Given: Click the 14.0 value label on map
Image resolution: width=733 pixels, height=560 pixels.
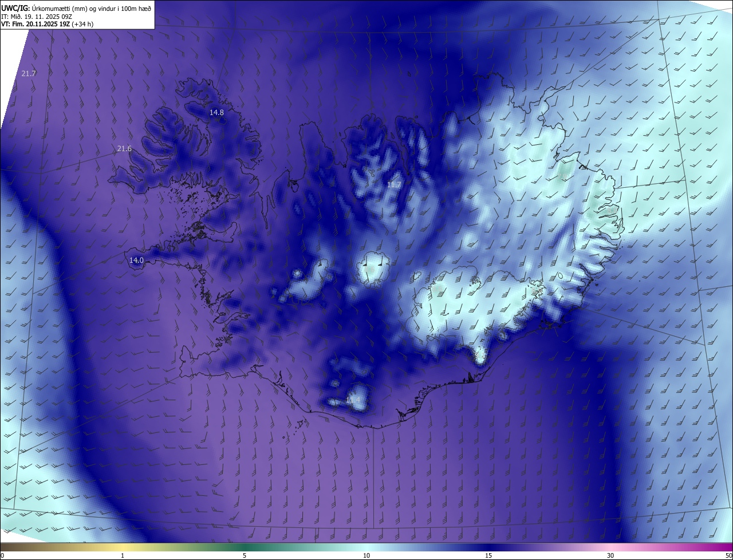Looking at the screenshot, I should 136,261.
